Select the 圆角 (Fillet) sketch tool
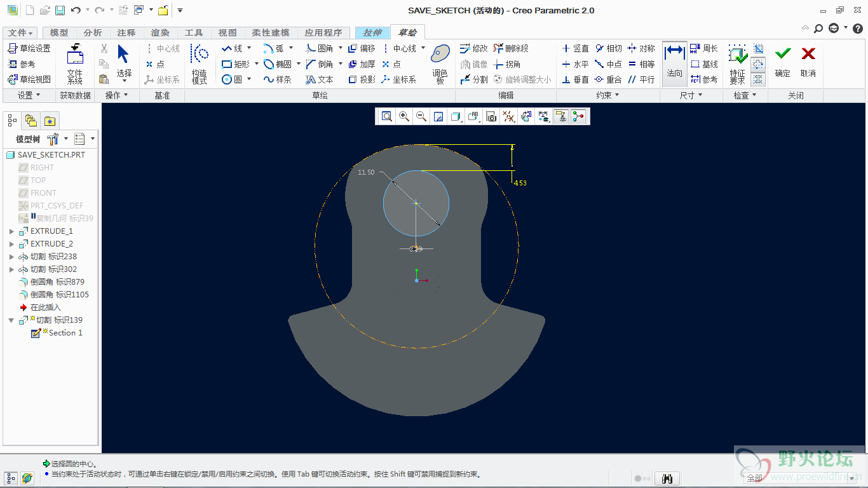The width and height of the screenshot is (868, 488). point(320,48)
